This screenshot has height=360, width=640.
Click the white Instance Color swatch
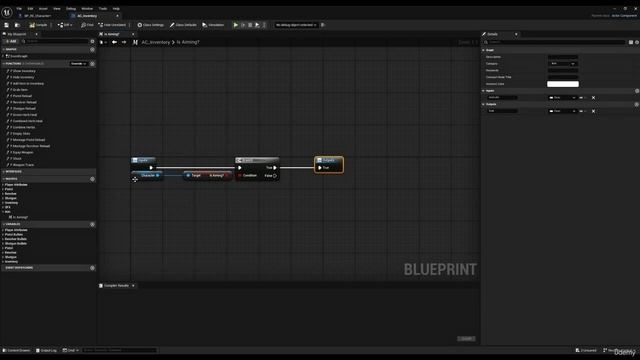(563, 84)
